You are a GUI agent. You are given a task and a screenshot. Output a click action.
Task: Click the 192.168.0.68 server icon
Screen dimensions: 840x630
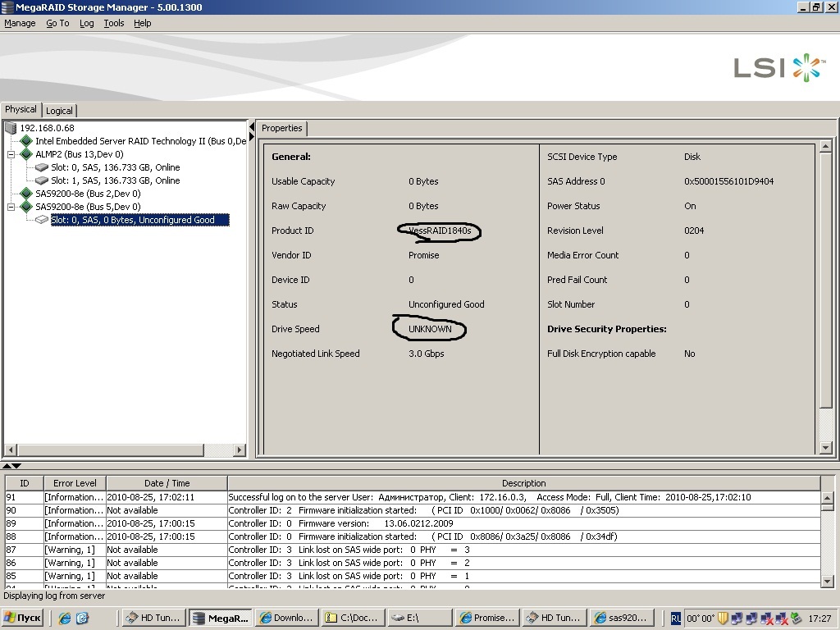pos(11,128)
